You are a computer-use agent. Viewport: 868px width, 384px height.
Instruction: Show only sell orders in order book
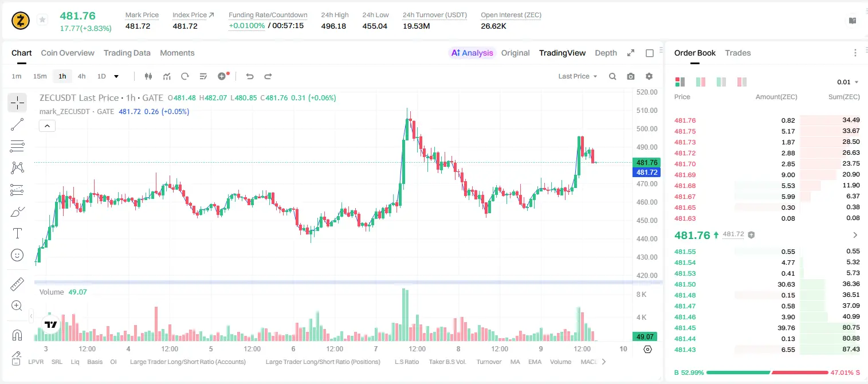[741, 82]
